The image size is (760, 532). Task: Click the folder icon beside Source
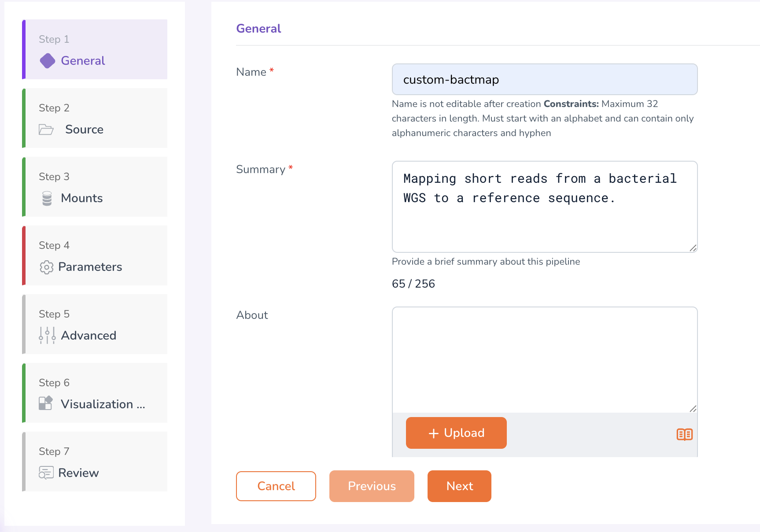(46, 129)
